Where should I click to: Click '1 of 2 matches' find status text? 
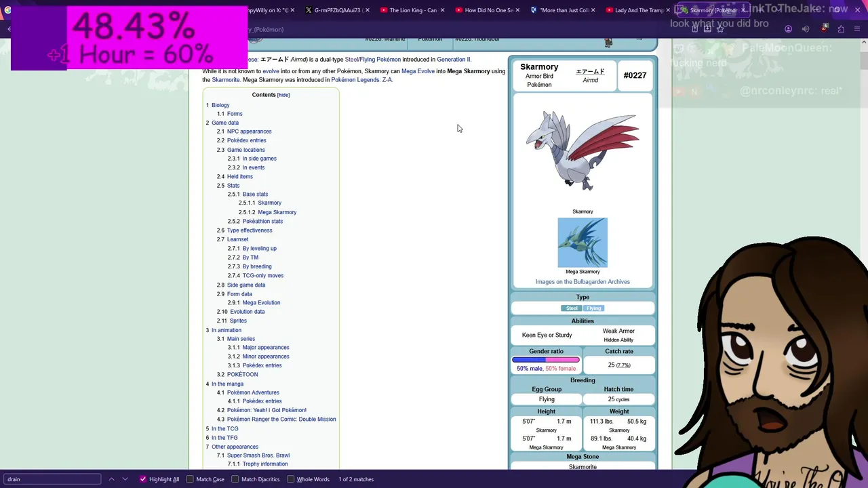click(356, 479)
